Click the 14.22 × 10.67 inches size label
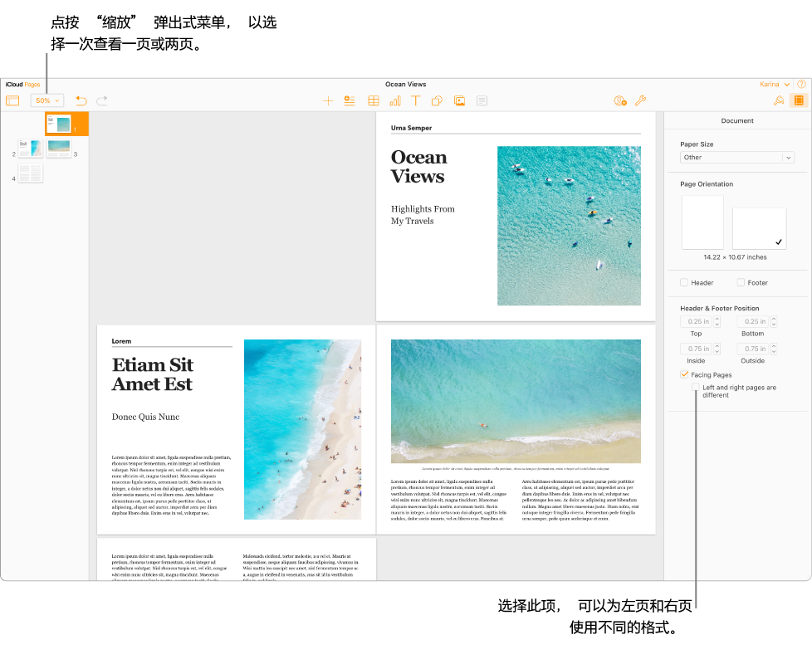This screenshot has width=812, height=664. tap(735, 257)
